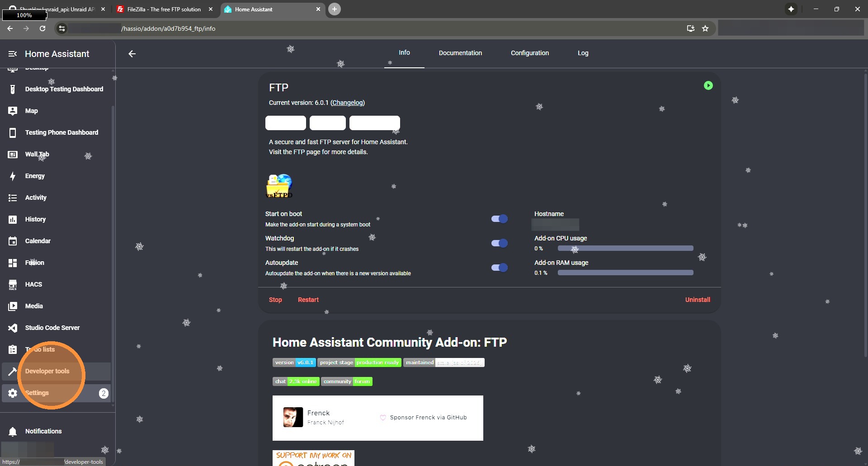Open the Map panel
The width and height of the screenshot is (868, 466).
[56, 111]
